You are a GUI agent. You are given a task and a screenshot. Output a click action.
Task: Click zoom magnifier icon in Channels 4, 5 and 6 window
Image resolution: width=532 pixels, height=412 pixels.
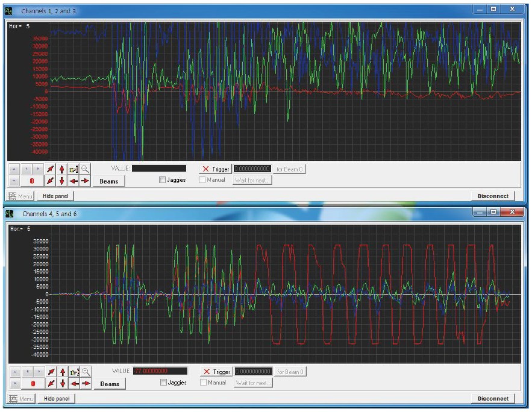(x=86, y=372)
